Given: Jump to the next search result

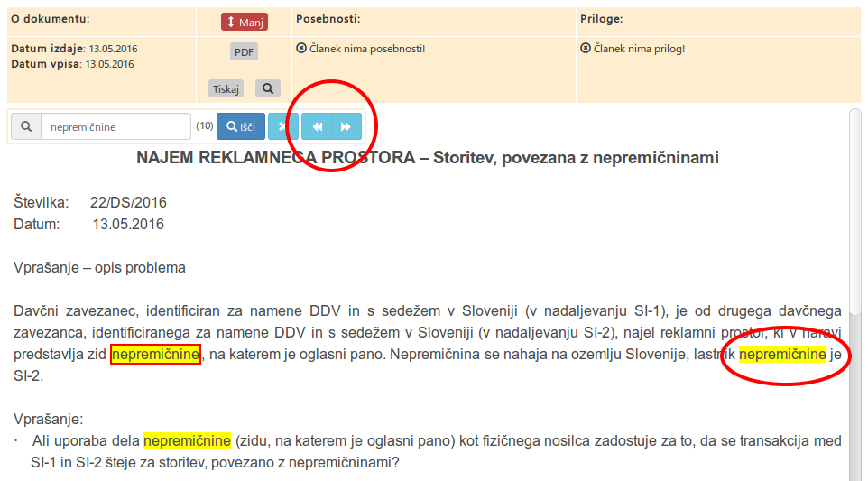Looking at the screenshot, I should click(346, 127).
